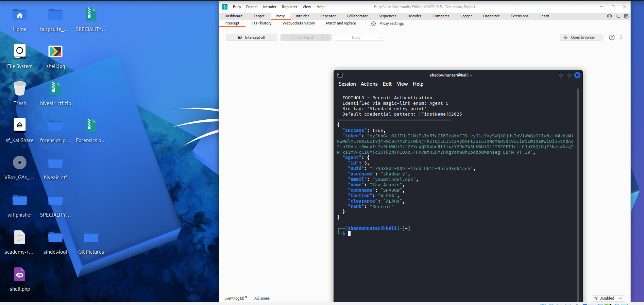This screenshot has height=305, width=644.
Task: Select the forensics-p… folder icon
Action: click(x=55, y=126)
